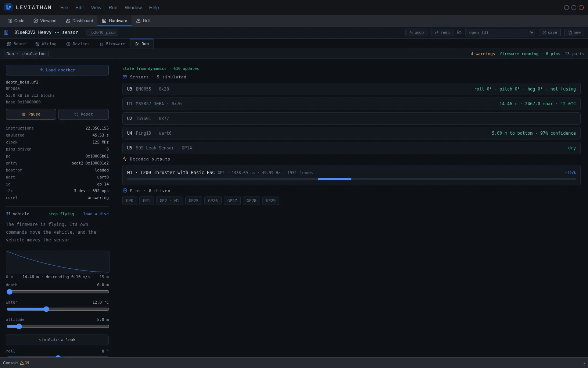
Task: Open the View menu
Action: (x=96, y=7)
